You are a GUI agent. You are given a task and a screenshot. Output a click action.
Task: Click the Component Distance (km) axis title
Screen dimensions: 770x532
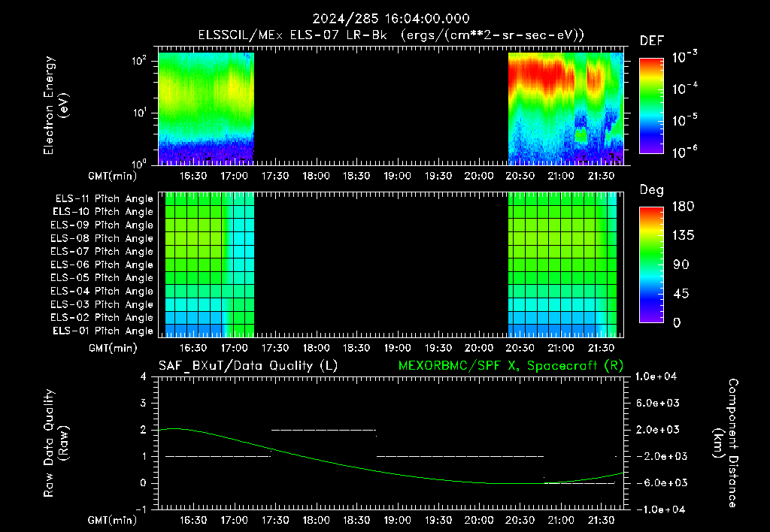coord(726,443)
